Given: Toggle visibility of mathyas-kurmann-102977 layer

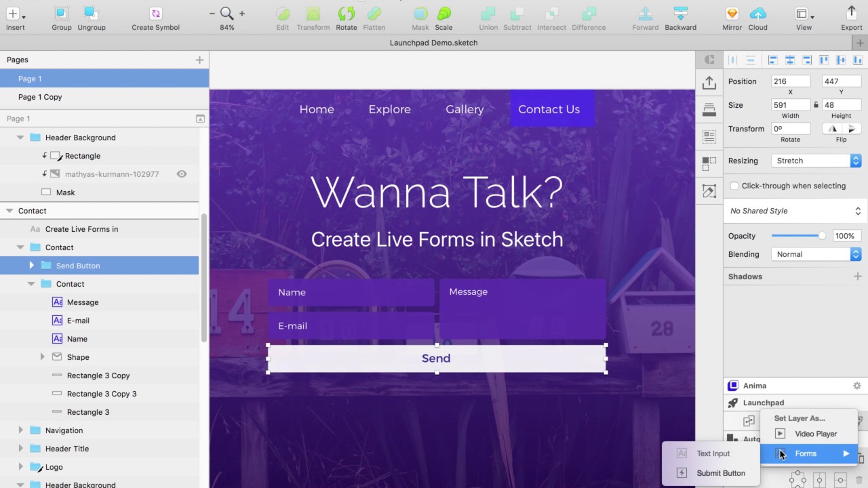Looking at the screenshot, I should (x=182, y=174).
